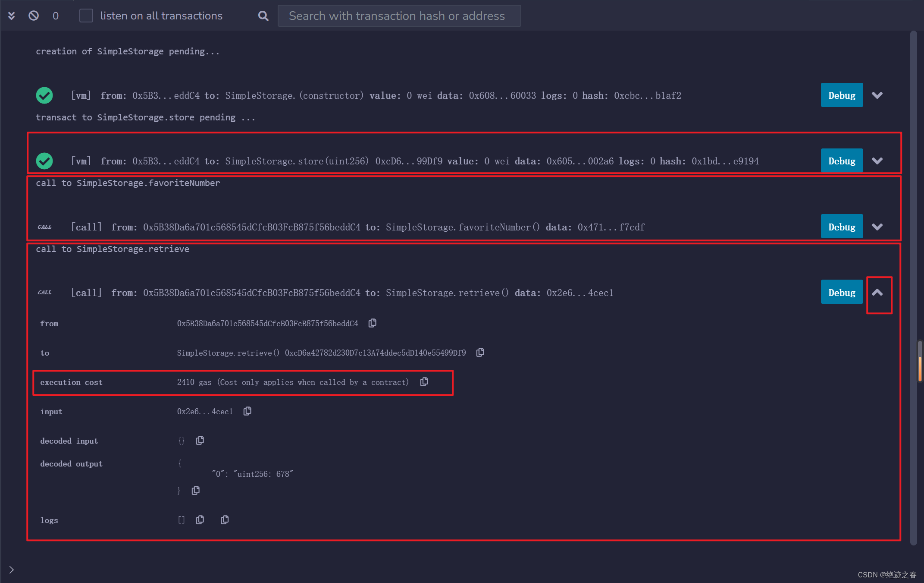Copy the input data 0x2e6...4cec1
The image size is (924, 583).
pos(247,411)
